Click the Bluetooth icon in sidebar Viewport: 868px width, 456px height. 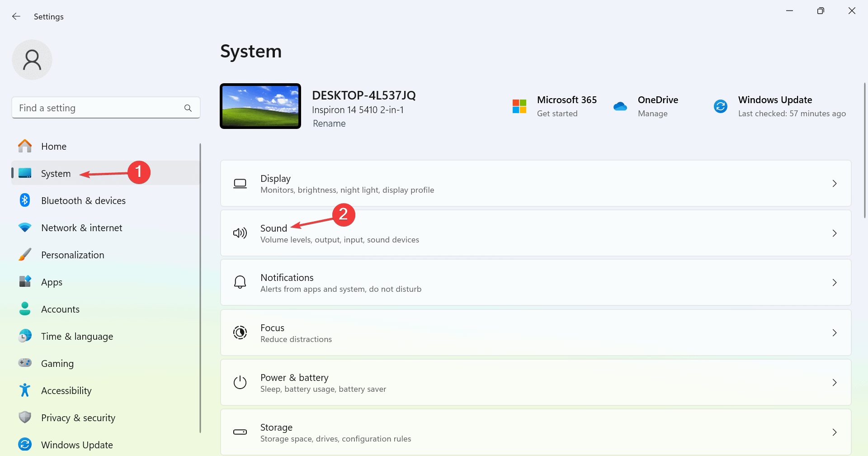(x=25, y=200)
